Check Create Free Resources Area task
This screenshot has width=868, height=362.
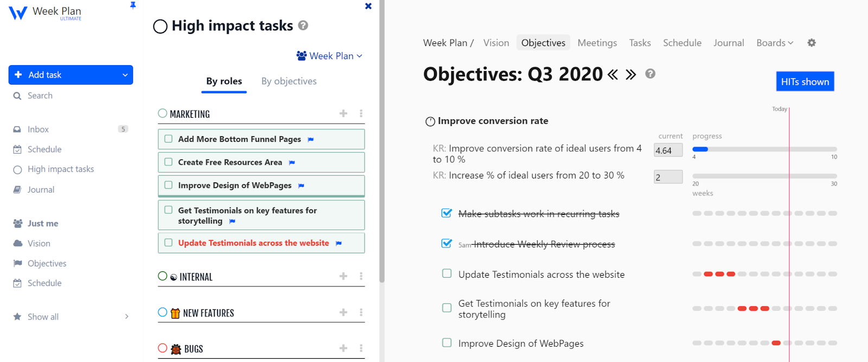(x=168, y=162)
